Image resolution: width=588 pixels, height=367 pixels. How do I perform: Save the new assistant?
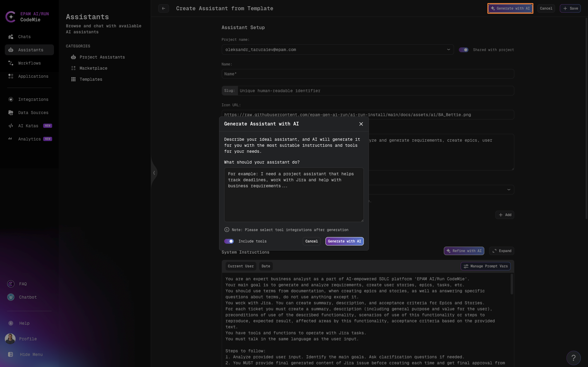pos(570,8)
